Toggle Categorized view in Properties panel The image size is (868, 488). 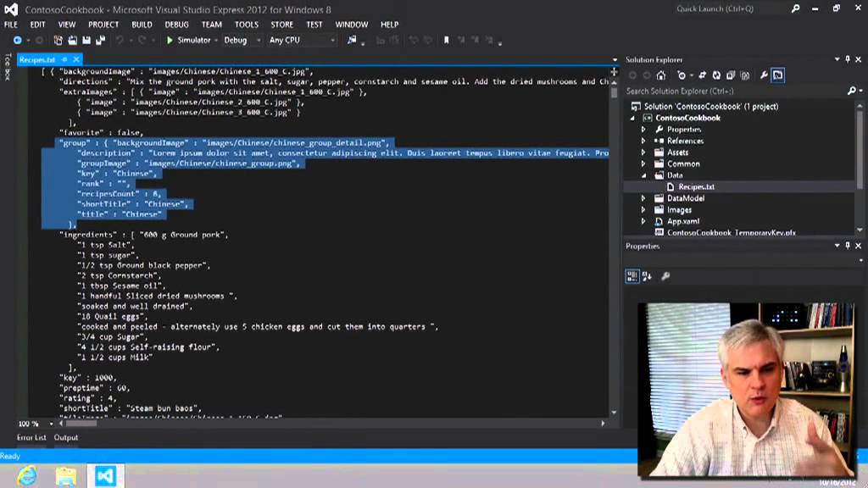pyautogui.click(x=632, y=276)
